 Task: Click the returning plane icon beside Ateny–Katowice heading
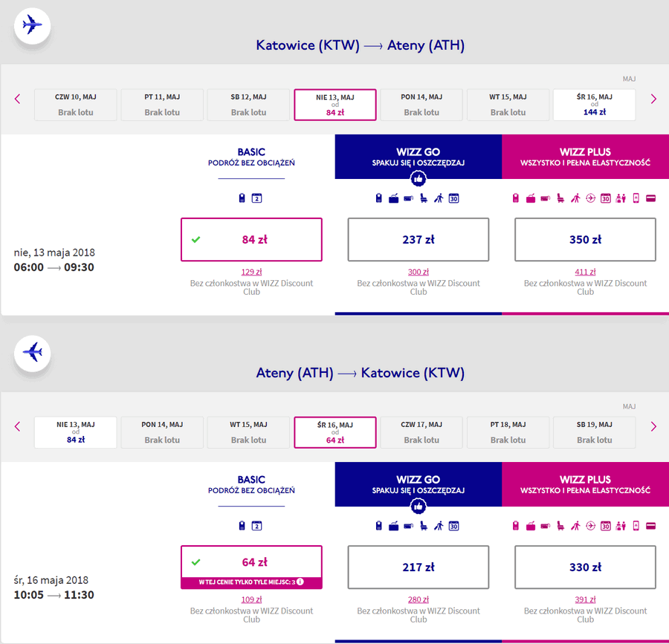[33, 353]
